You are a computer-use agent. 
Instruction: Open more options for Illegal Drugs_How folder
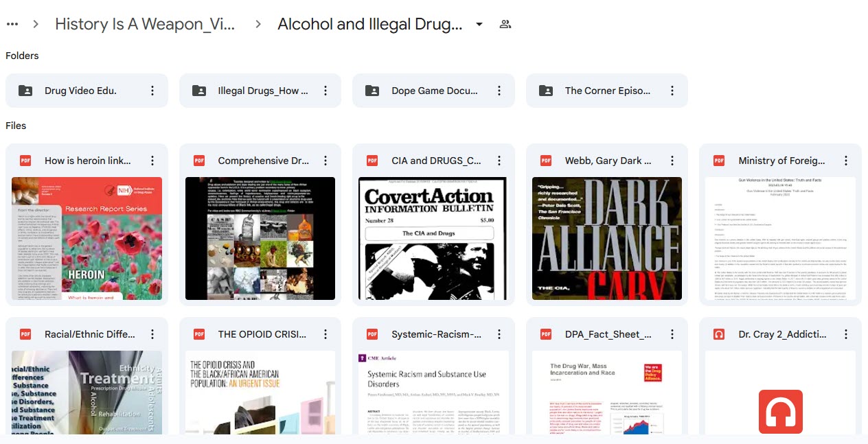point(325,91)
